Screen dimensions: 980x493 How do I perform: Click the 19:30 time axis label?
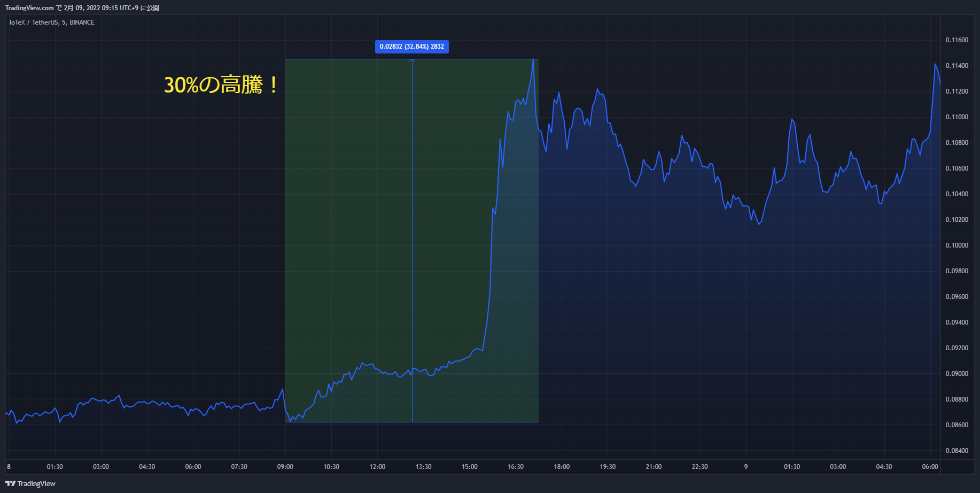[608, 467]
